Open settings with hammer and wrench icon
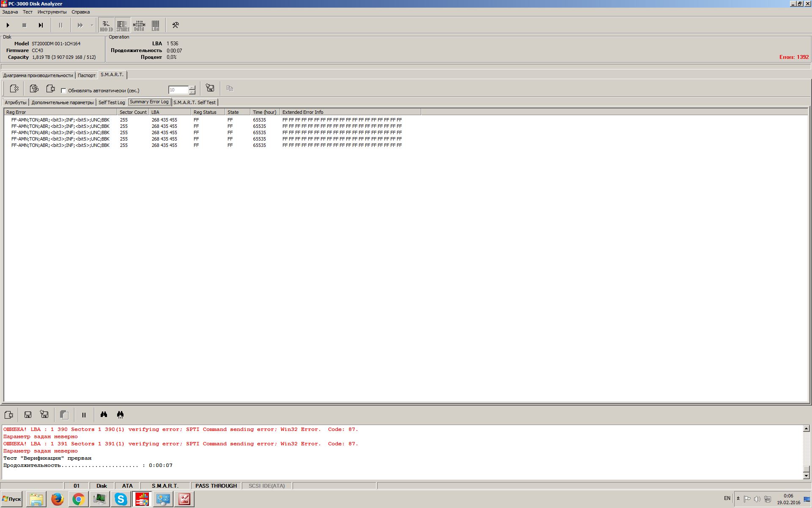This screenshot has height=508, width=812. (x=176, y=25)
